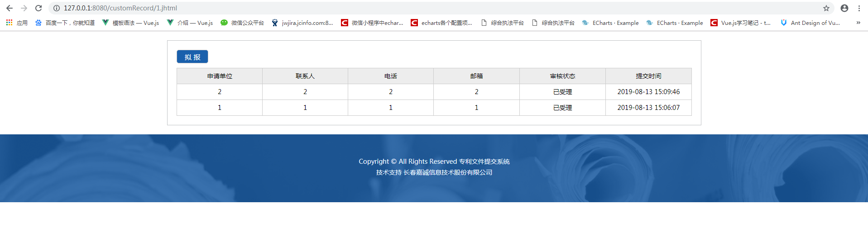Click 电话 cell with value 1
Screen dimensions: 868x228
[391, 108]
